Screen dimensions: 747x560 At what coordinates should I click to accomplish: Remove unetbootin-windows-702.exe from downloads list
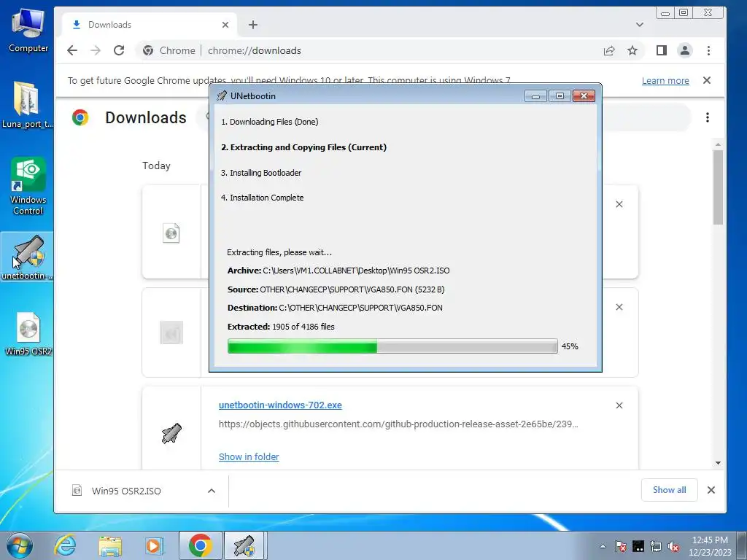tap(619, 405)
